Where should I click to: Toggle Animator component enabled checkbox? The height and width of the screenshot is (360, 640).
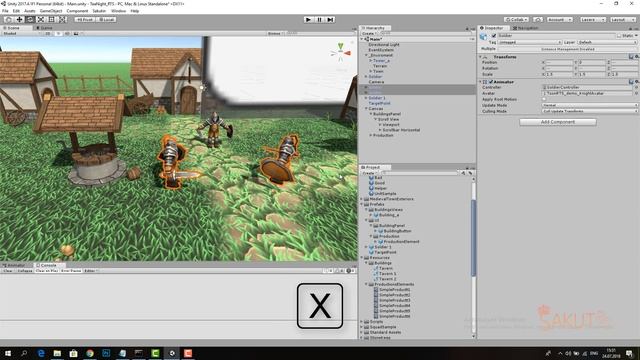click(491, 82)
